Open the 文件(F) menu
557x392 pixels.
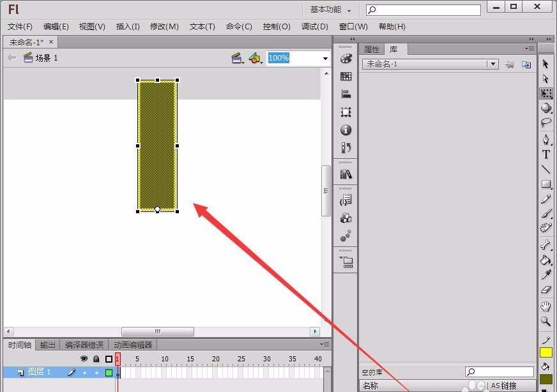coord(20,27)
